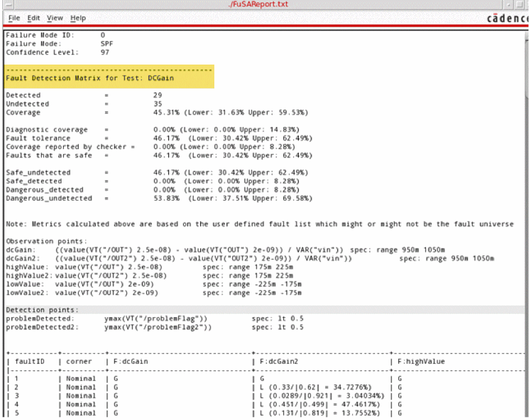Click the dcGain spec 'range 950m 1050m'
Viewport: 529px width, 420px height.
tap(410, 250)
